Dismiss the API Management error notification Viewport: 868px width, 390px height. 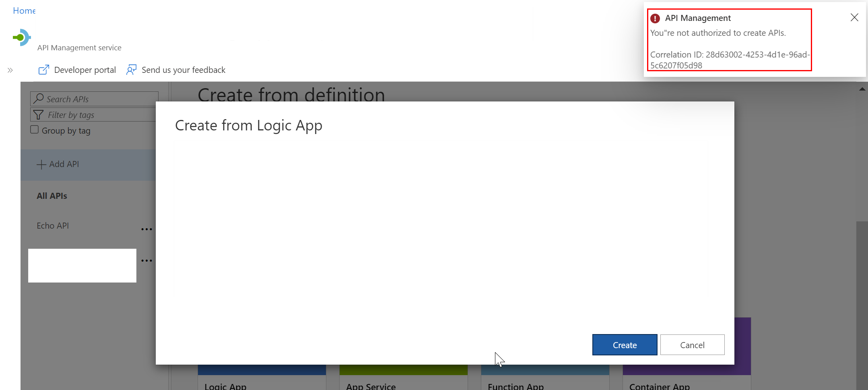854,17
